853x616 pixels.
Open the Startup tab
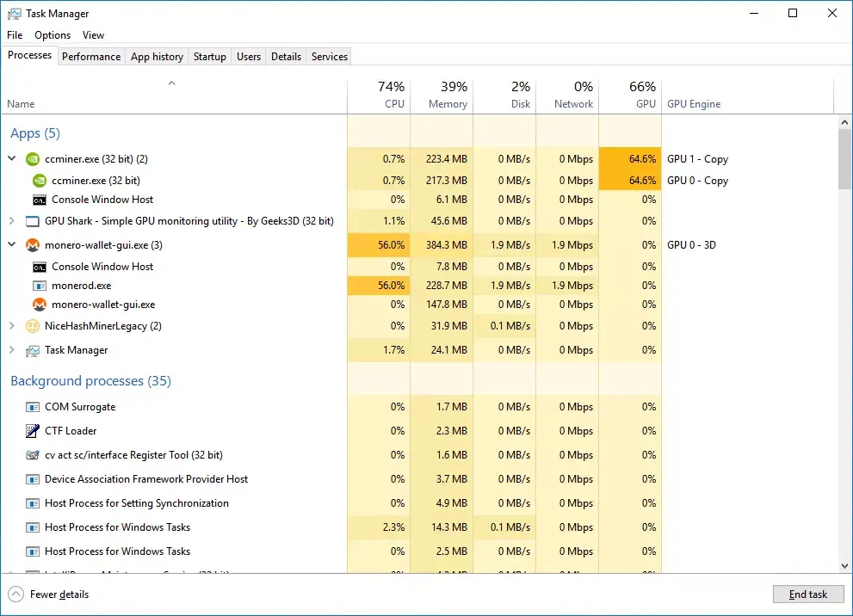tap(209, 57)
